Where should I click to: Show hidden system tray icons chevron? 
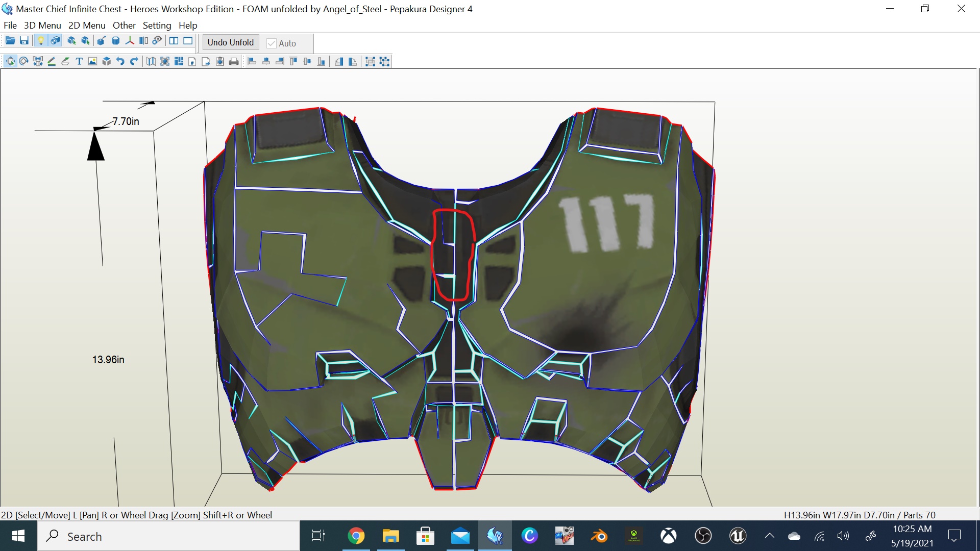[x=769, y=536]
